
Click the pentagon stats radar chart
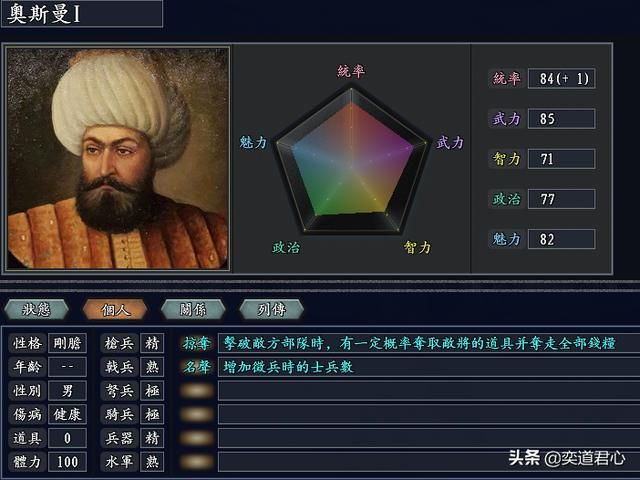351,160
